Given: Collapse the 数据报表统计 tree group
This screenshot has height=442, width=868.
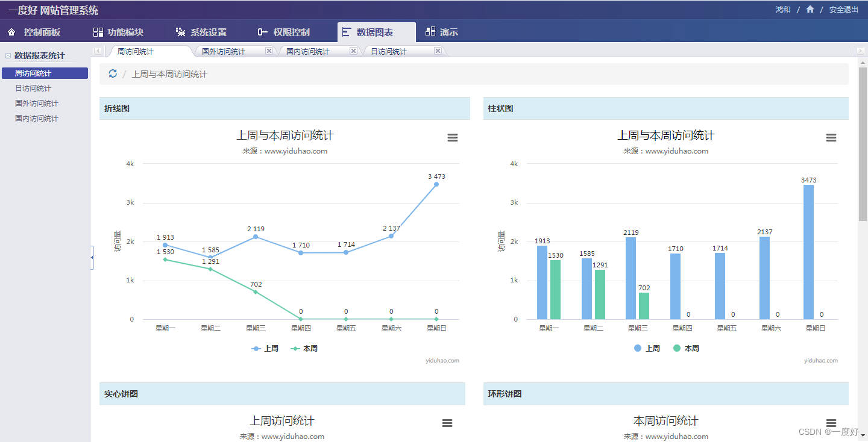Looking at the screenshot, I should [8, 55].
